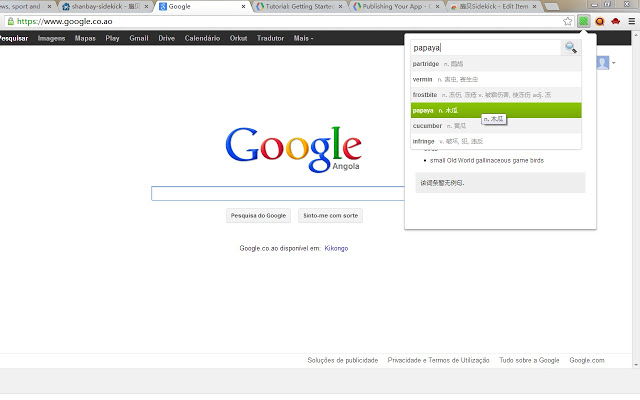This screenshot has width=640, height=400.
Task: Click the red extension icon in toolbar
Action: [x=616, y=21]
